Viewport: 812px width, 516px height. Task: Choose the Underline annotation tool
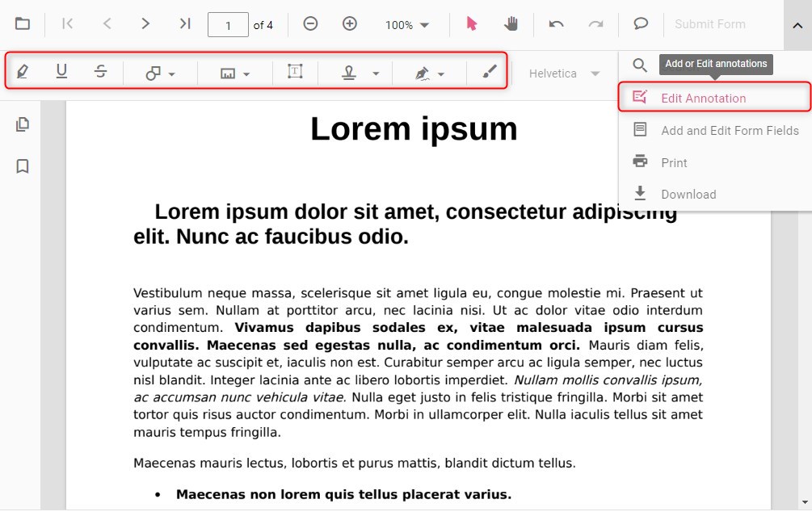click(61, 72)
